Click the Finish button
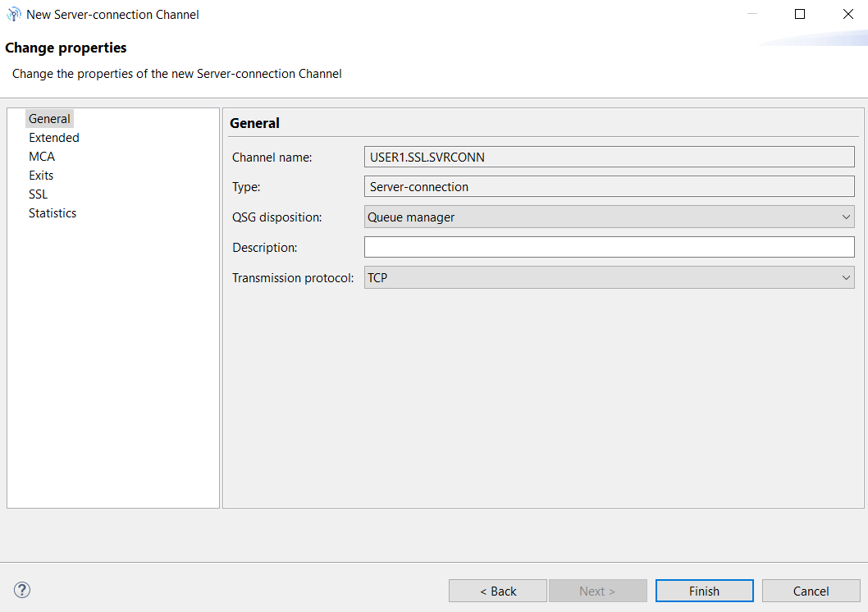 tap(704, 591)
